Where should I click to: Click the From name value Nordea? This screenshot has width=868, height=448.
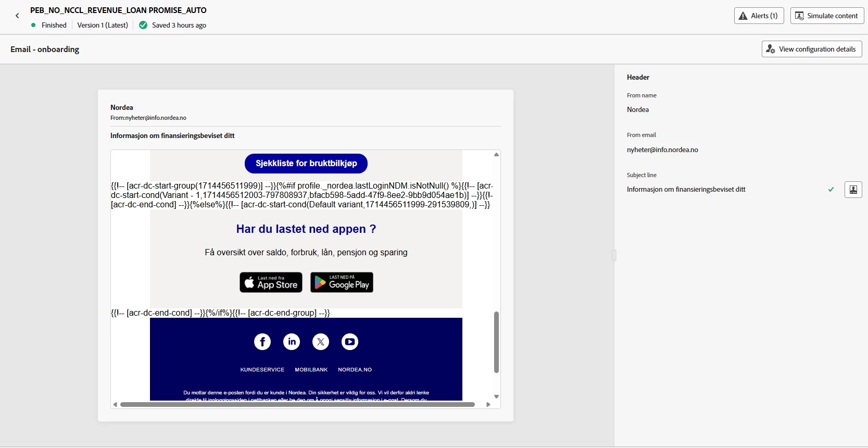click(x=638, y=109)
